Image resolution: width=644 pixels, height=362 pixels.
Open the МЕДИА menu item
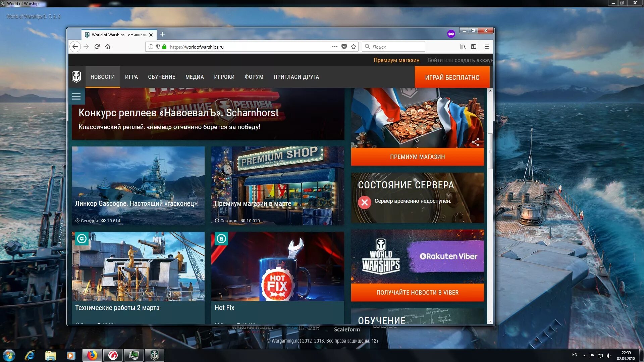195,77
